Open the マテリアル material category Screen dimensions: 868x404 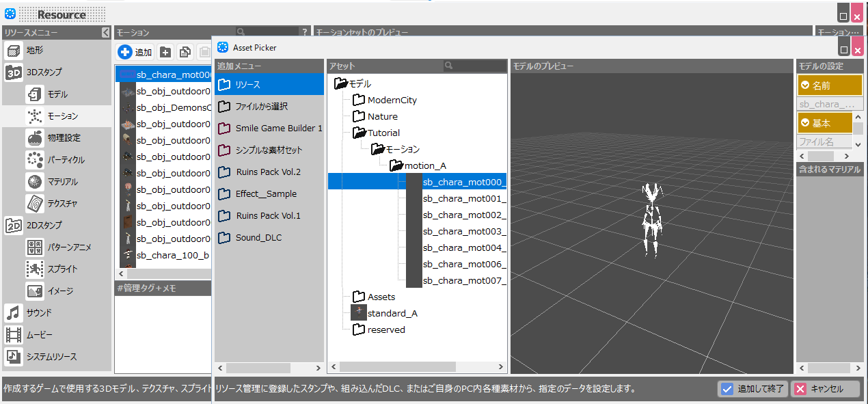pyautogui.click(x=62, y=182)
